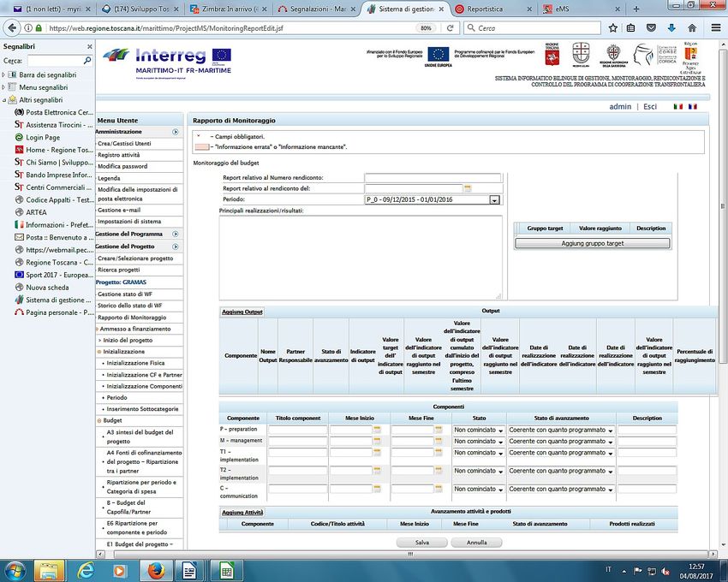
Task: Expand the Amministrazione section arrow icon
Action: tap(176, 132)
